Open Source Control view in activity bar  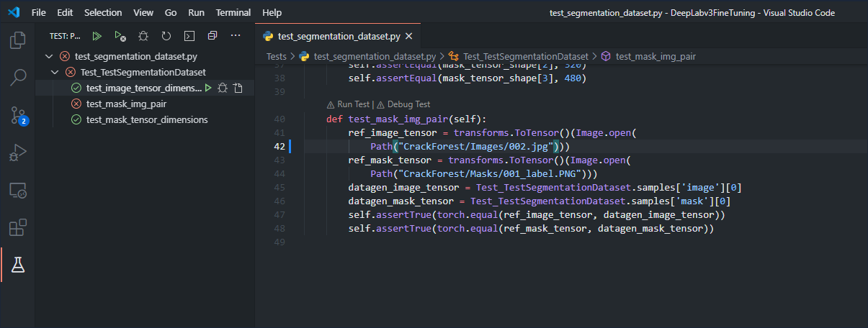pyautogui.click(x=18, y=114)
